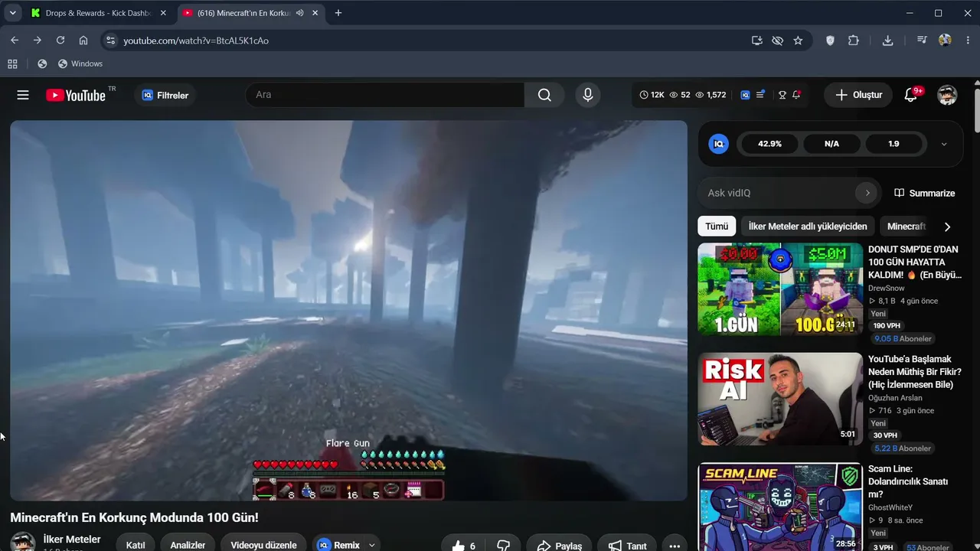Open more actions three-dot menu under video
980x551 pixels.
[675, 546]
